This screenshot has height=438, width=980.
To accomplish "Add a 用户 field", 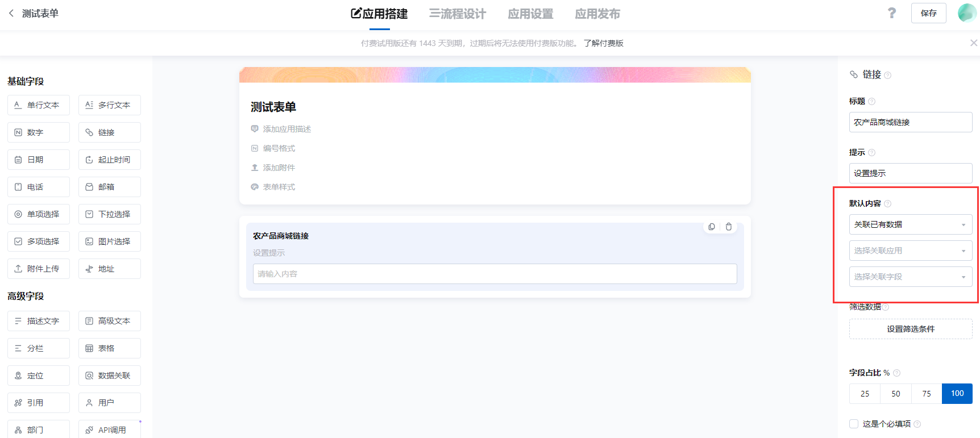I will click(x=110, y=403).
